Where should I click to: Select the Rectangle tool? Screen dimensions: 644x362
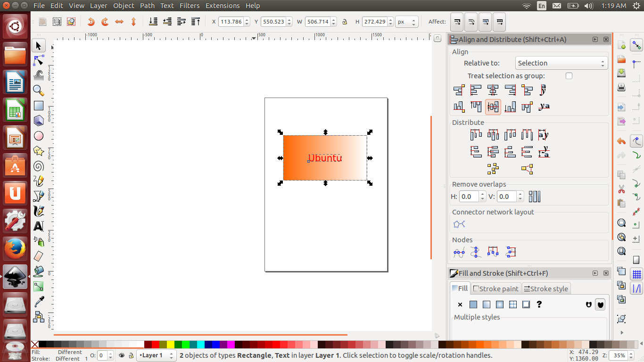point(39,106)
